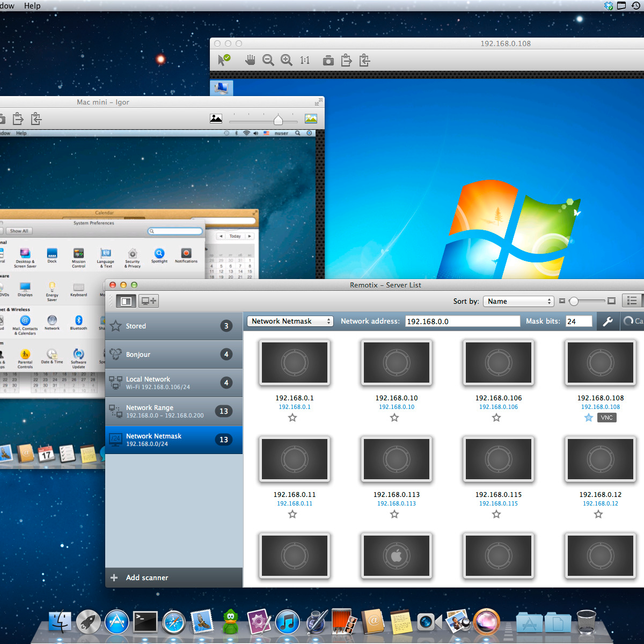
Task: Click the large thumbnail size icon
Action: pos(611,301)
